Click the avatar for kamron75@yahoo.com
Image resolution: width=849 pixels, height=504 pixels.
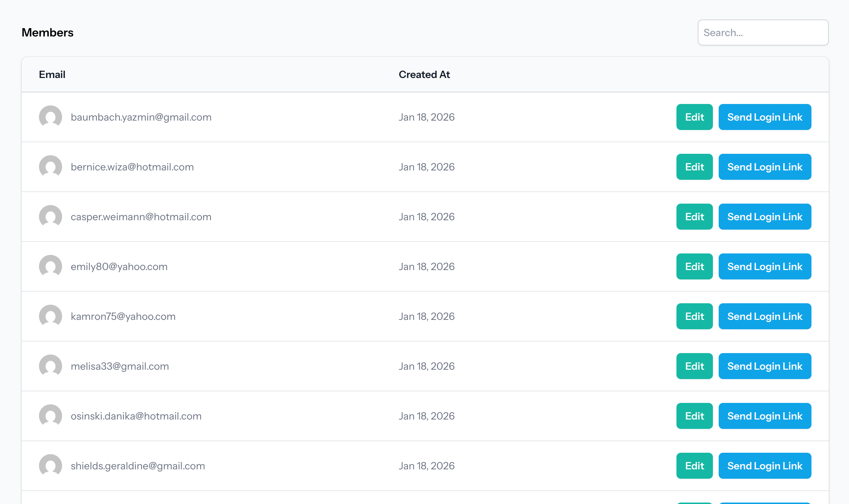51,316
